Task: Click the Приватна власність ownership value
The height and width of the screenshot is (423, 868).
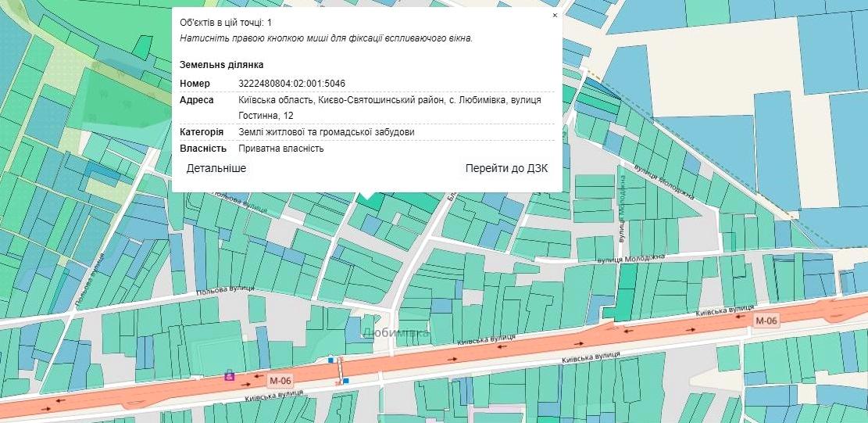Action: click(x=280, y=148)
